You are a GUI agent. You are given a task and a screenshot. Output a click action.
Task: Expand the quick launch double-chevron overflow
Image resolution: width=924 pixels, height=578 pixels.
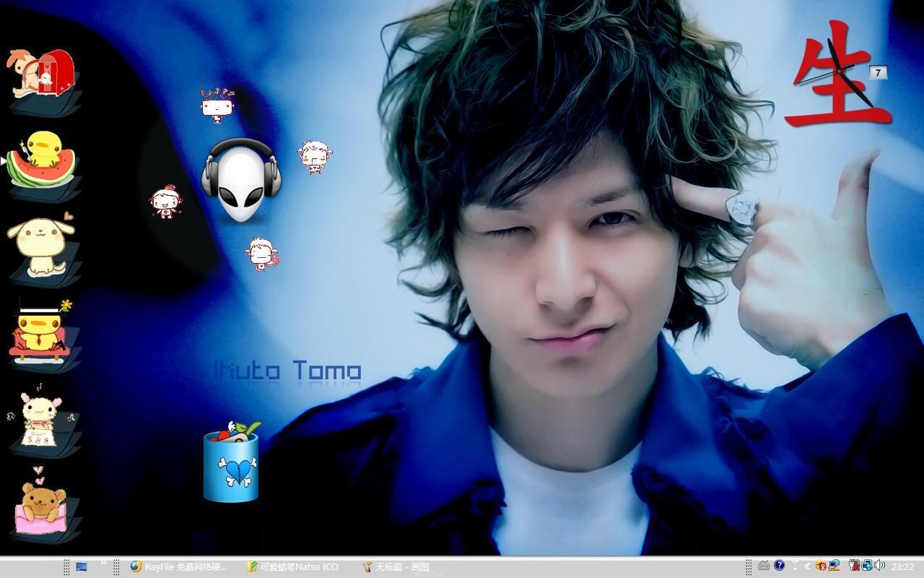103,562
